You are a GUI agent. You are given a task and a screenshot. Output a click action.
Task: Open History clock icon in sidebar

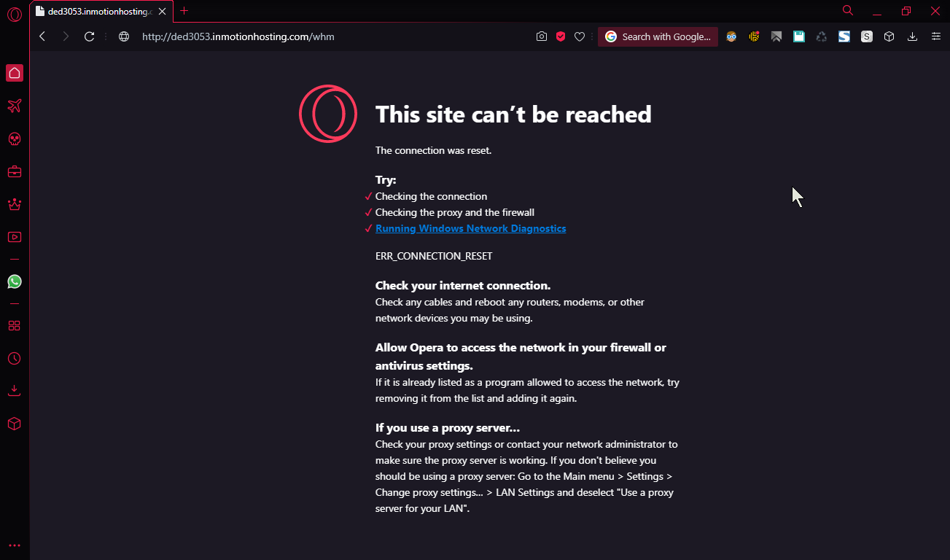tap(15, 359)
